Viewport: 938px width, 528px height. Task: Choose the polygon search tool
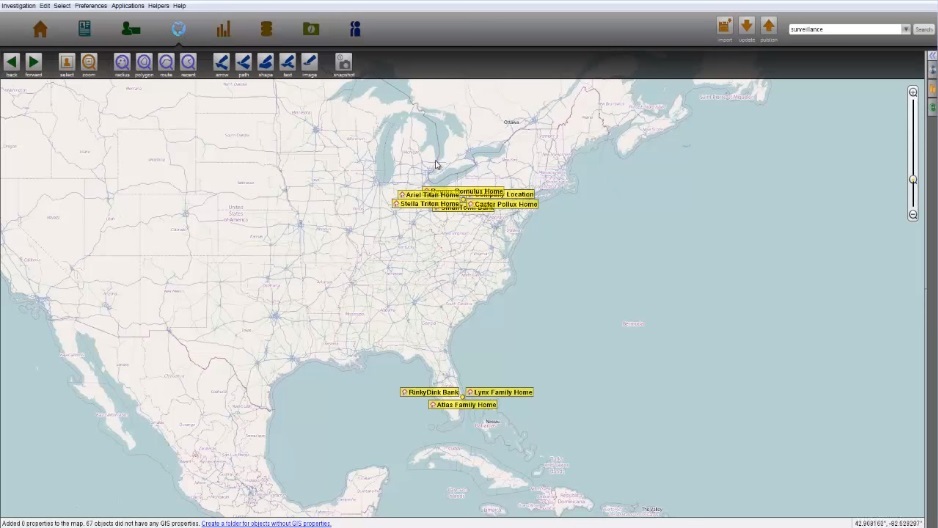144,62
